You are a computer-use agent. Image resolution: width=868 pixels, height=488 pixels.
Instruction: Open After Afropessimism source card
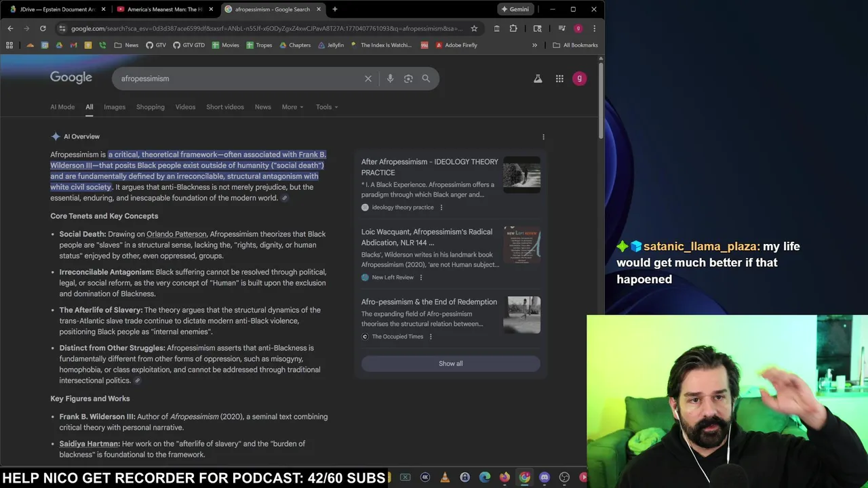click(x=451, y=183)
